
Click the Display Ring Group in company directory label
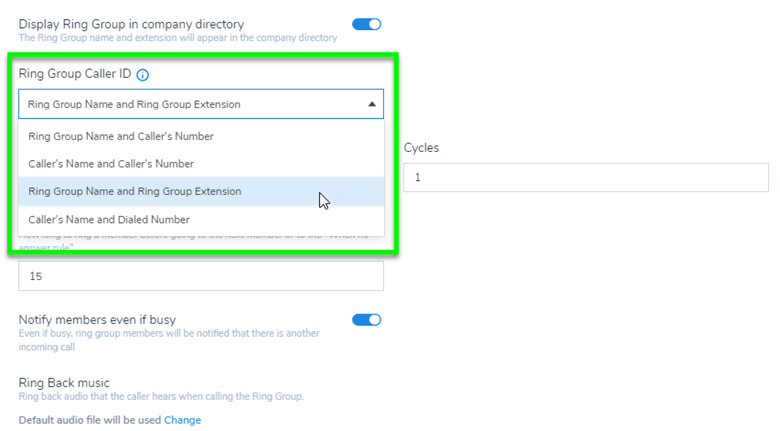tap(131, 23)
